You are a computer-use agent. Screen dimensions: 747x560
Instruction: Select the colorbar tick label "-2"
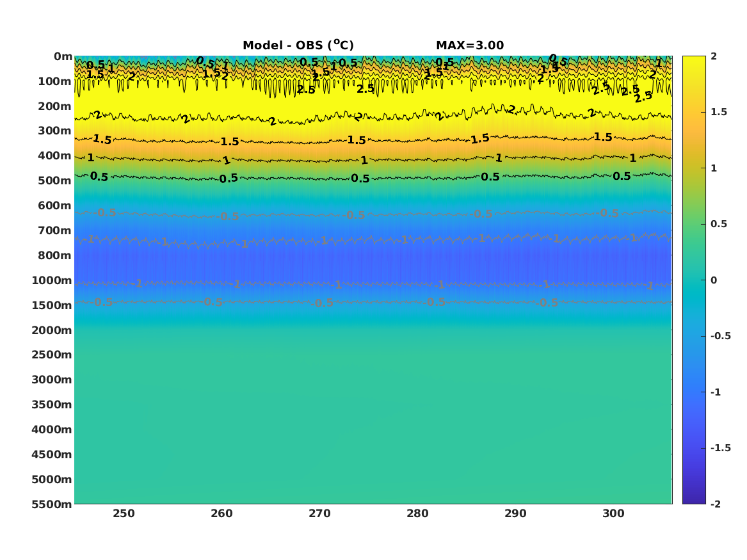(716, 504)
